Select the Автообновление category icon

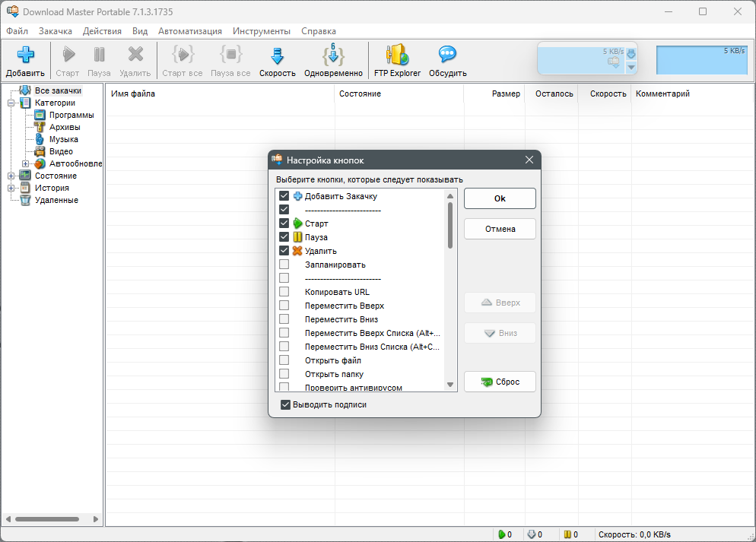pos(40,163)
